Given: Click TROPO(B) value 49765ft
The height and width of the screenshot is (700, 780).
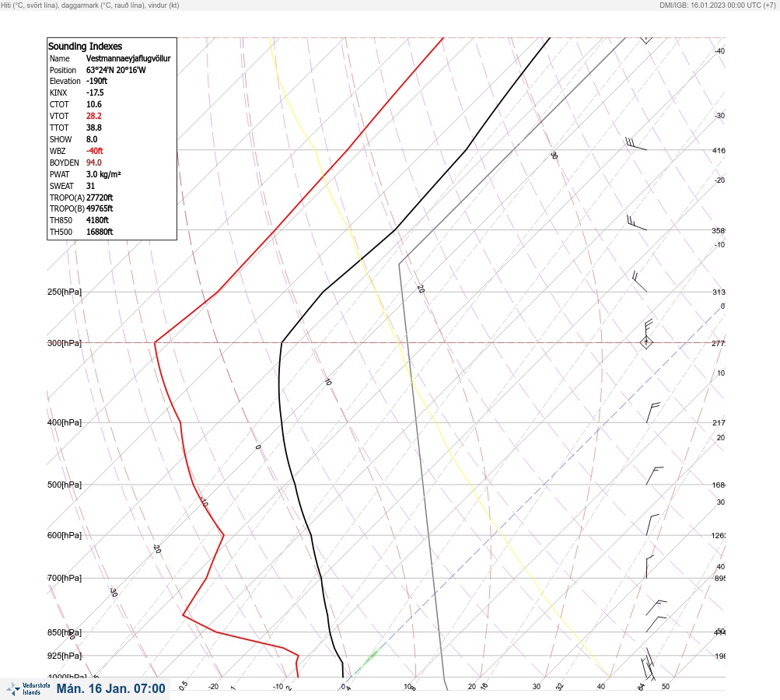Looking at the screenshot, I should click(100, 208).
